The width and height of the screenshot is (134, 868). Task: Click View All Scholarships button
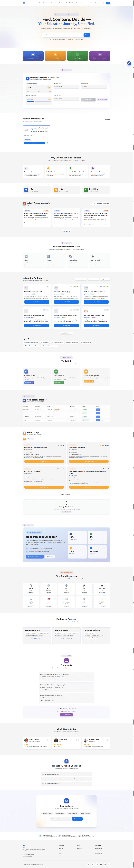67,494
